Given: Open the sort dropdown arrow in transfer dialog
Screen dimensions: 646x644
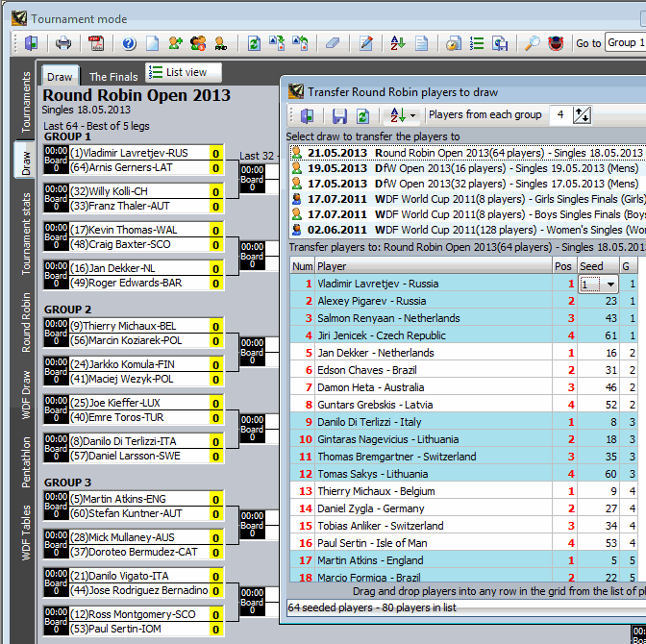Looking at the screenshot, I should click(412, 115).
